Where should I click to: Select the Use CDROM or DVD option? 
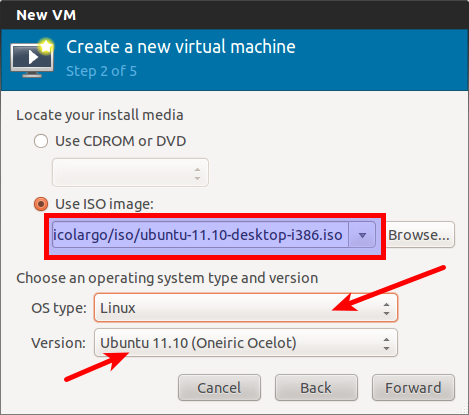41,141
